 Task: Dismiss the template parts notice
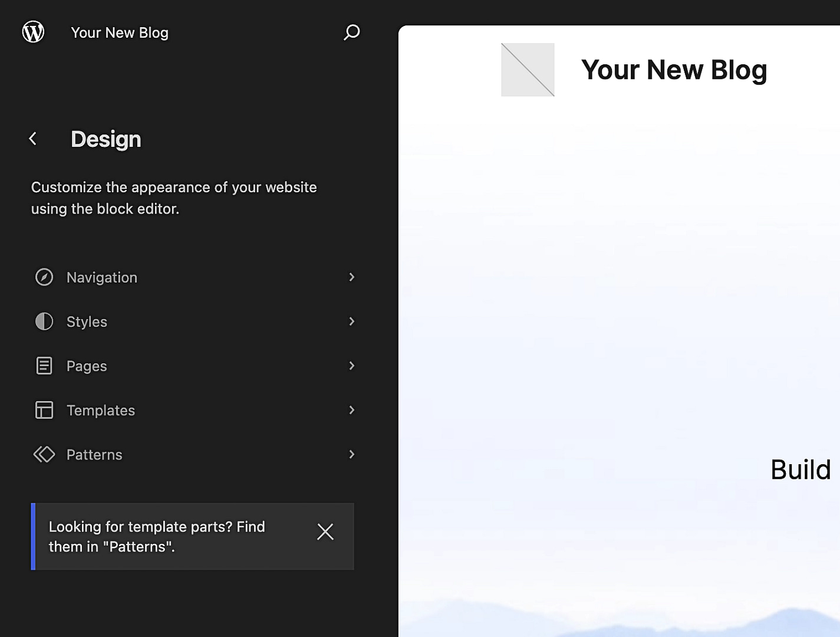(325, 532)
